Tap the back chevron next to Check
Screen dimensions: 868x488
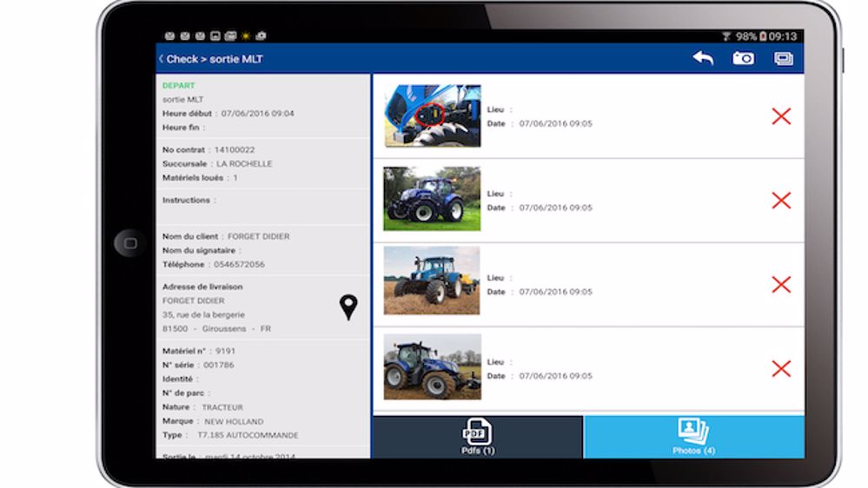pyautogui.click(x=161, y=59)
